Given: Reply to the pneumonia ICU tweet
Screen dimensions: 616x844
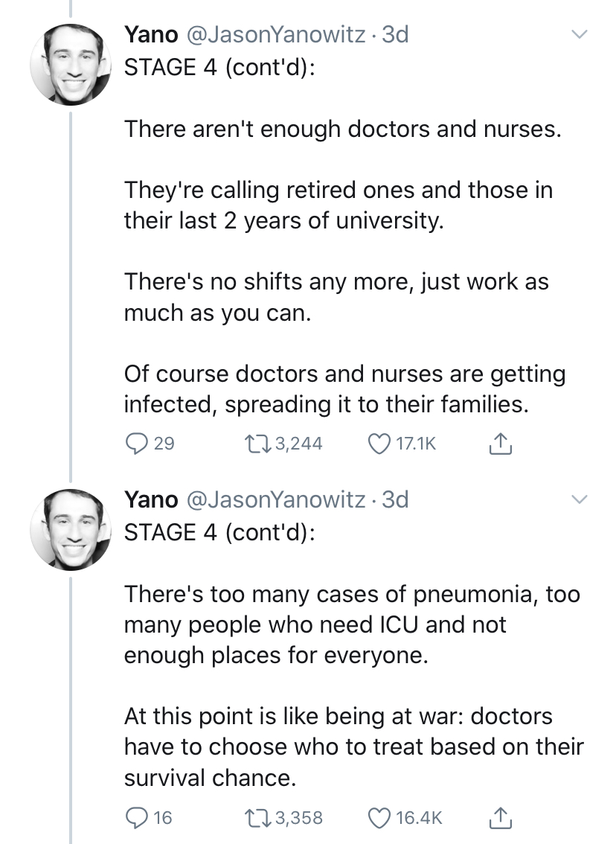Looking at the screenshot, I should click(137, 817).
